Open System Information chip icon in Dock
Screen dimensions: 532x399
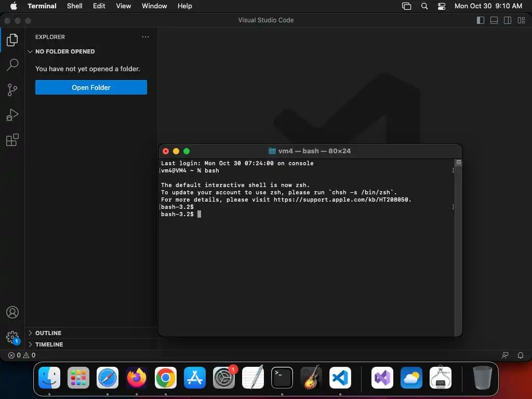pos(441,378)
